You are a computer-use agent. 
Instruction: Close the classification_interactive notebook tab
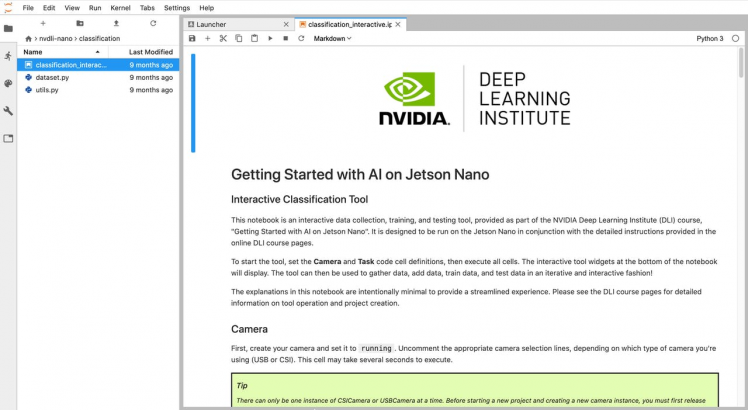point(398,24)
